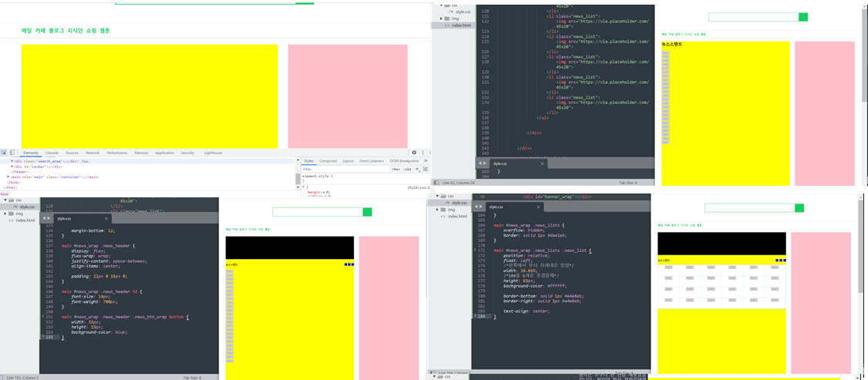Open the DevTools Security tab
This screenshot has width=868, height=380.
pyautogui.click(x=187, y=153)
